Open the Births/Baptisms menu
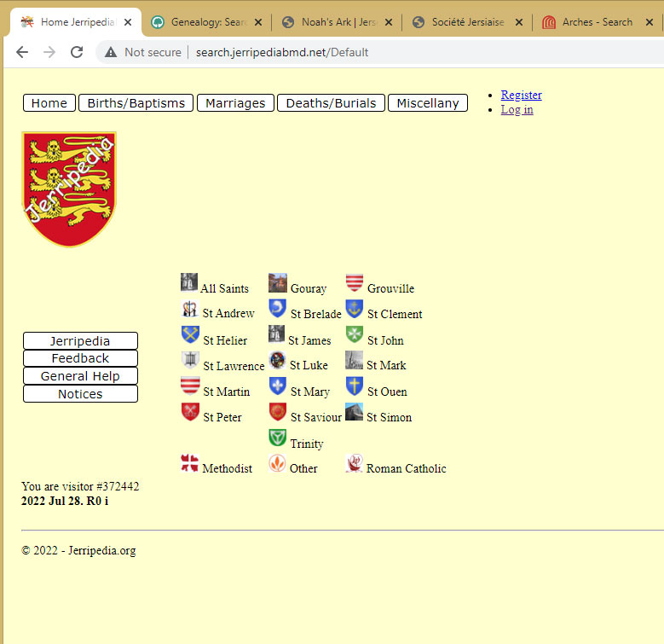 (x=136, y=103)
